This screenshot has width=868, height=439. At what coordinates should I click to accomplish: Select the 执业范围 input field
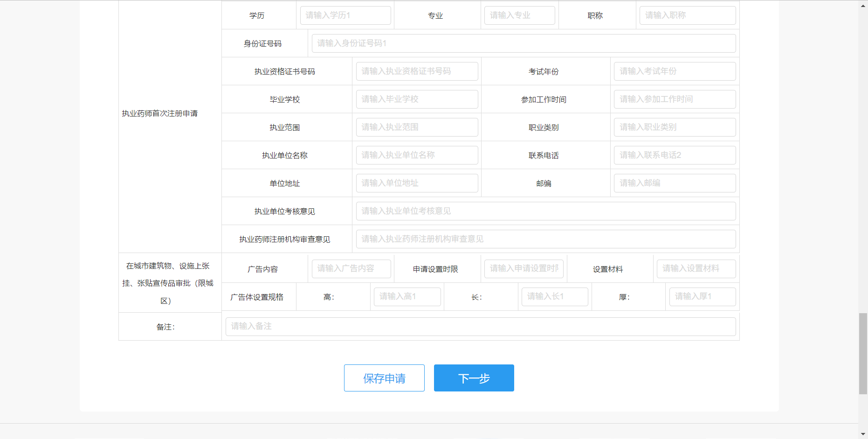click(417, 127)
